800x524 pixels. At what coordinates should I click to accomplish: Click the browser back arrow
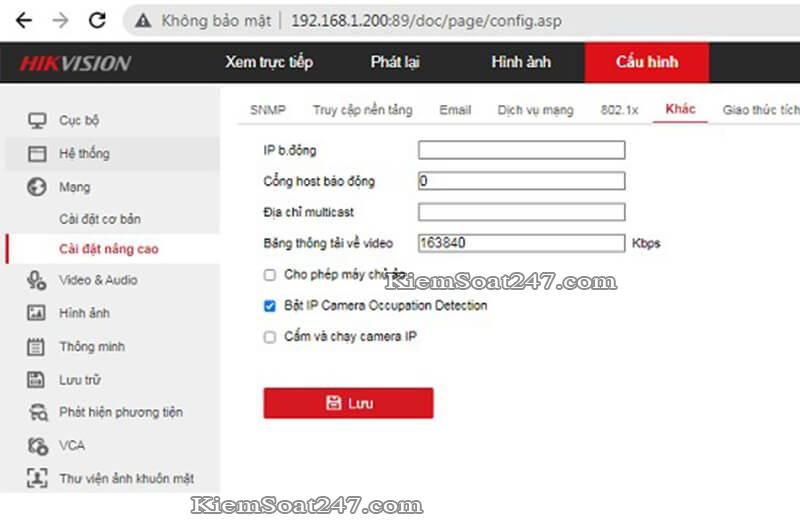(x=23, y=20)
